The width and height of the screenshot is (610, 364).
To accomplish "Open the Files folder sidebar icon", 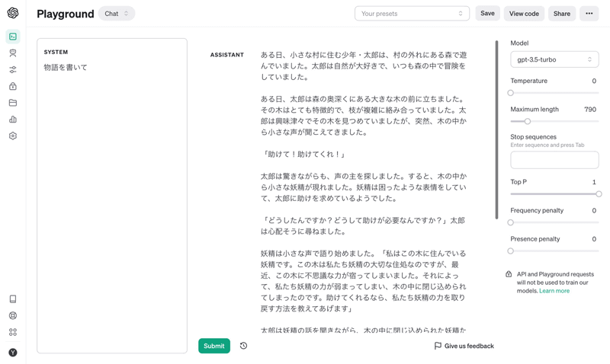I will coord(13,103).
